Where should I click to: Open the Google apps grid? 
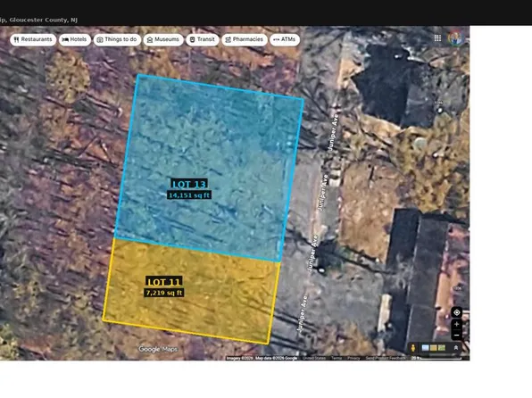(437, 38)
